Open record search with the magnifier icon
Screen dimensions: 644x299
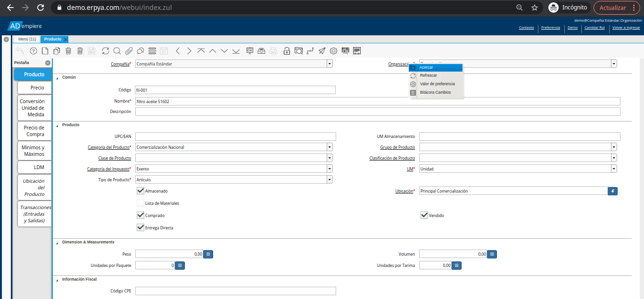point(117,51)
